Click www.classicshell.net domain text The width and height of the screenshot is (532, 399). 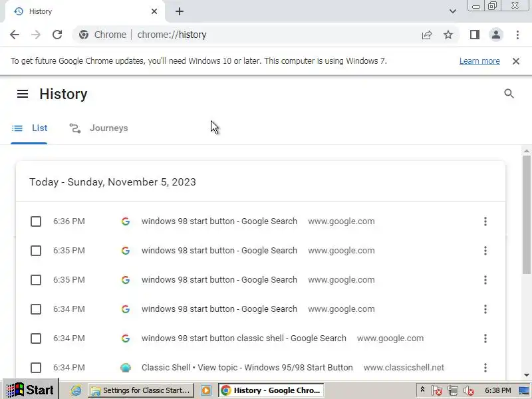[404, 368]
